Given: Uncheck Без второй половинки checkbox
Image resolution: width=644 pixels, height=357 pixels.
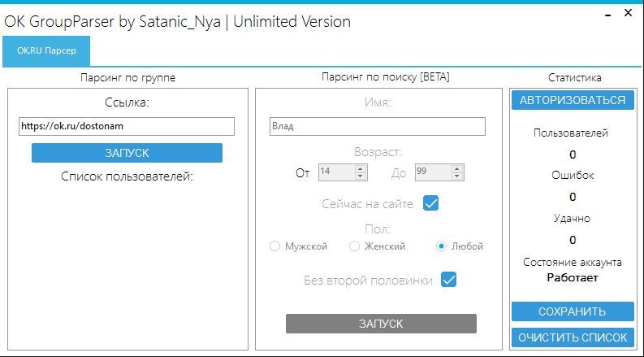Looking at the screenshot, I should click(x=448, y=280).
